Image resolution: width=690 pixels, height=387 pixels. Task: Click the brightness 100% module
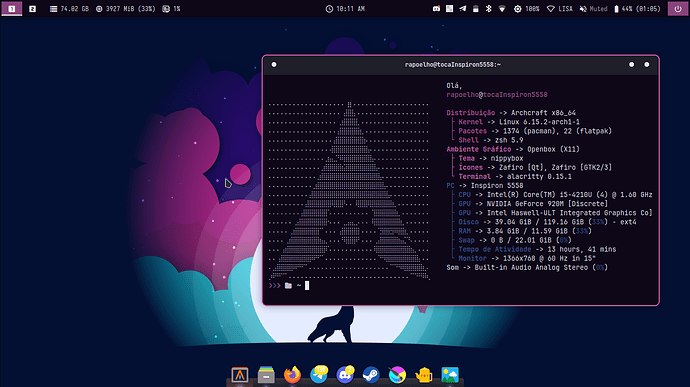(526, 9)
